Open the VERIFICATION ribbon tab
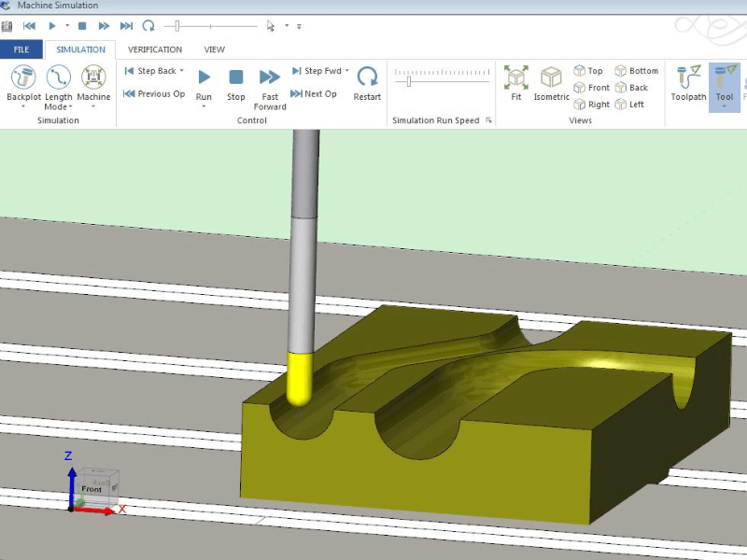Viewport: 747px width, 560px height. [155, 49]
